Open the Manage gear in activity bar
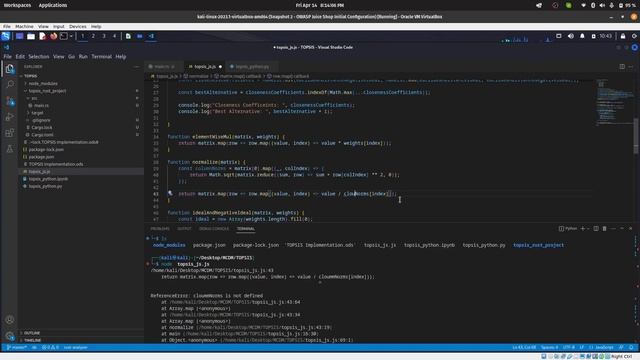640x360 pixels. tap(10, 336)
